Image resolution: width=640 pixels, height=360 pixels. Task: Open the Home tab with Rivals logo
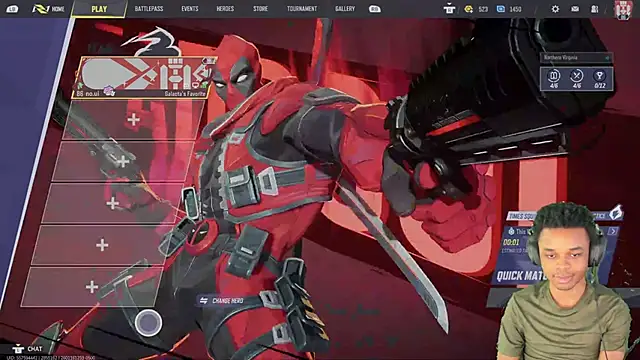(48, 9)
